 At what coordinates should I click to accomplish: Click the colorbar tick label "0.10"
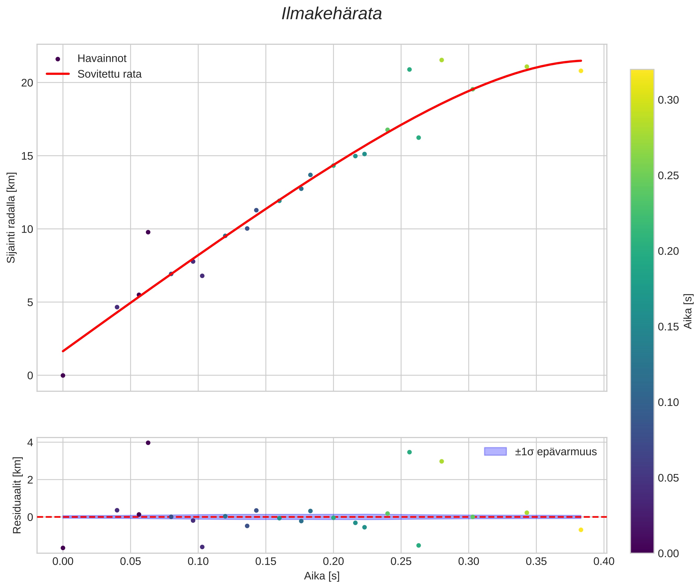[x=668, y=402]
